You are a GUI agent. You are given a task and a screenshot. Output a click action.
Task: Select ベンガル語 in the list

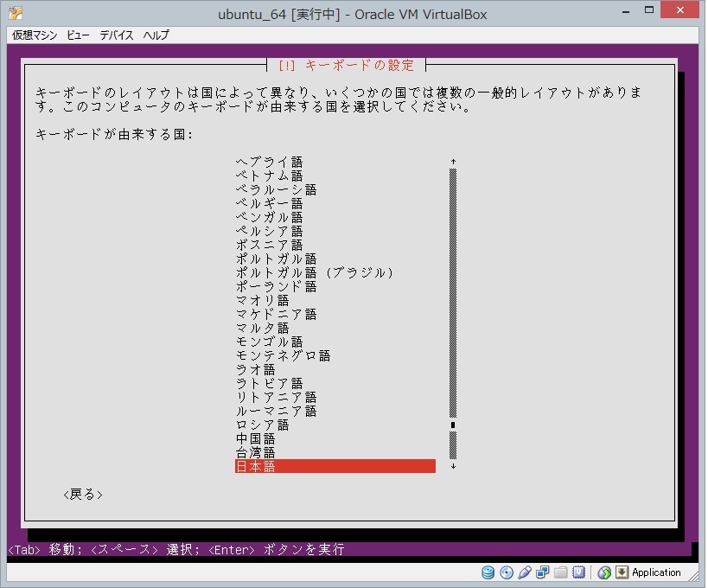point(270,217)
